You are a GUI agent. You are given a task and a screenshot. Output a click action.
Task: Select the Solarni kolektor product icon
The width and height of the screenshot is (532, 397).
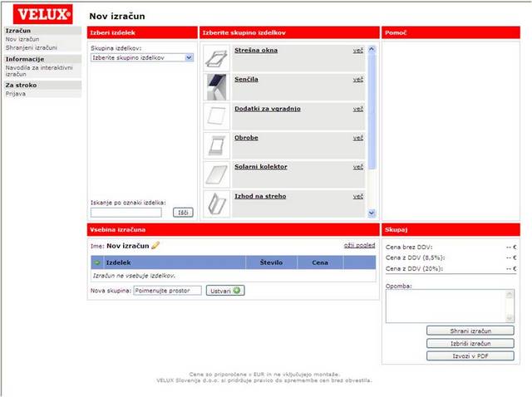[x=216, y=174]
